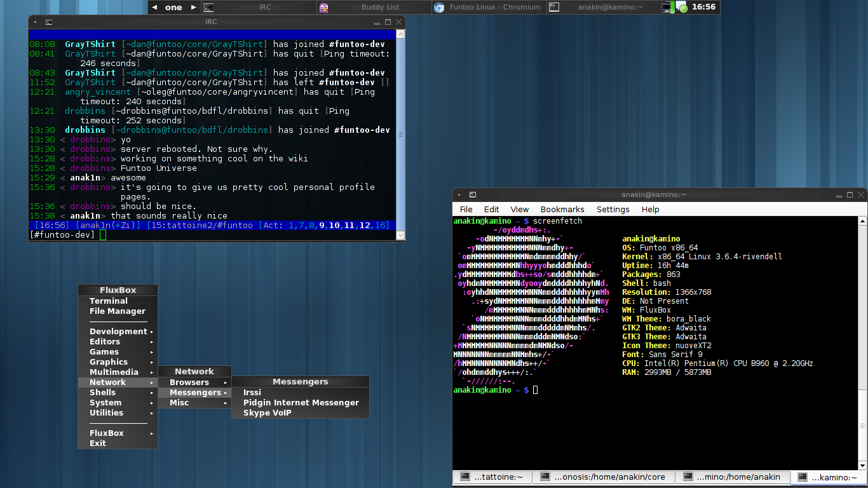The image size is (868, 488).
Task: Click the terminal icon in Konsole titlebar
Action: [472, 194]
